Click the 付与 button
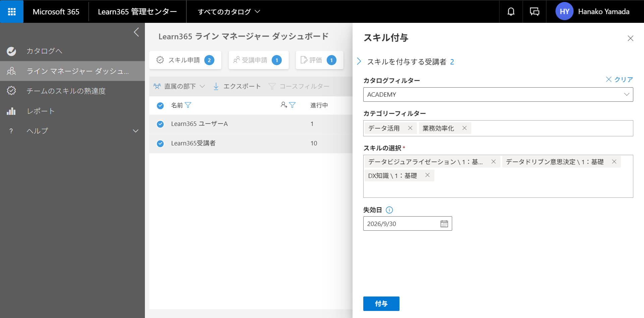This screenshot has height=318, width=644. click(381, 304)
